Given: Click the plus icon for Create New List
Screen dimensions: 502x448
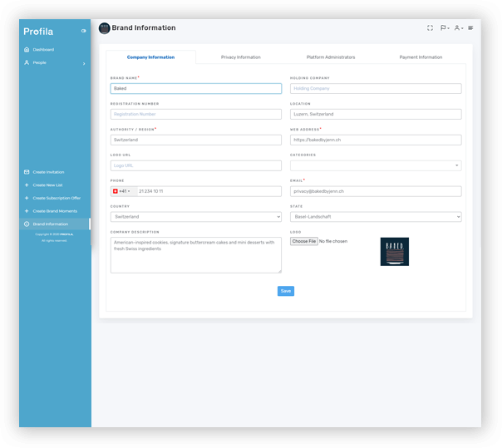Looking at the screenshot, I should (x=27, y=185).
